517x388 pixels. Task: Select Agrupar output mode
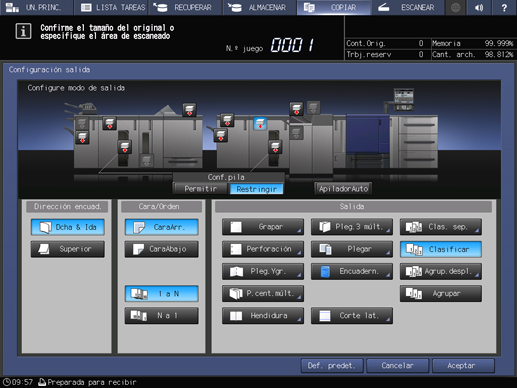pos(441,294)
